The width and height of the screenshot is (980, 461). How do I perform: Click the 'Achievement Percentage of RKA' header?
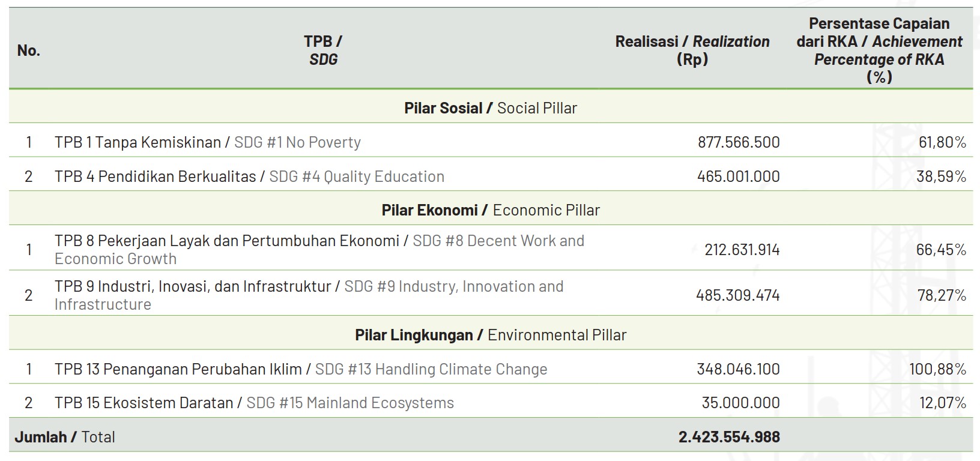(879, 50)
